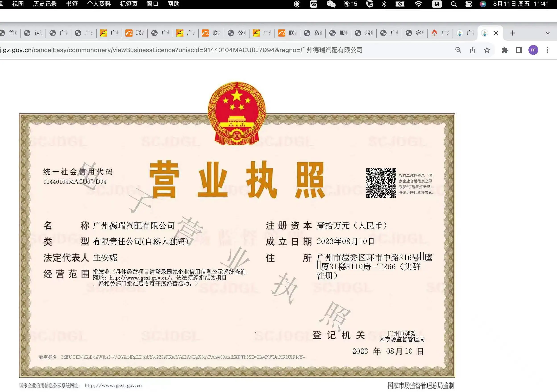Switch to the tab labeled 认
Image resolution: width=557 pixels, height=392 pixels.
[x=33, y=33]
